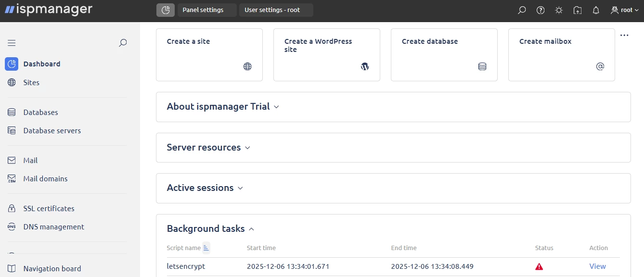Open Databases from the sidebar icon

[11, 112]
